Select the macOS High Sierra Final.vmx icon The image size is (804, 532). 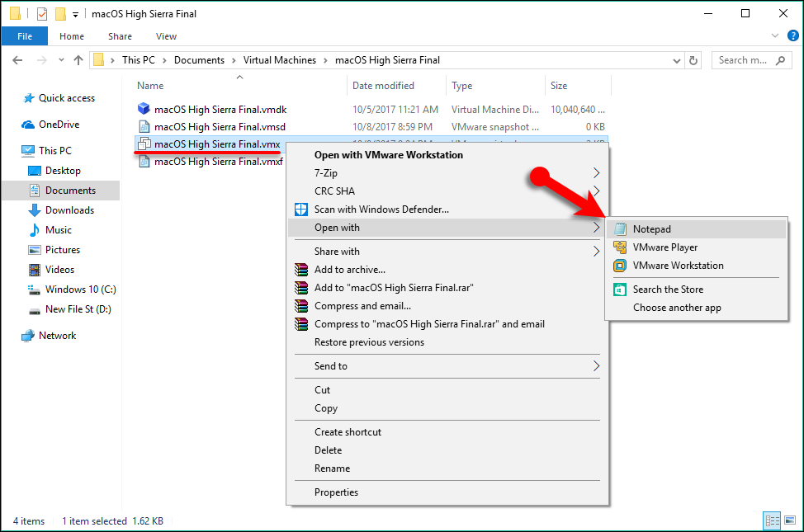coord(144,144)
